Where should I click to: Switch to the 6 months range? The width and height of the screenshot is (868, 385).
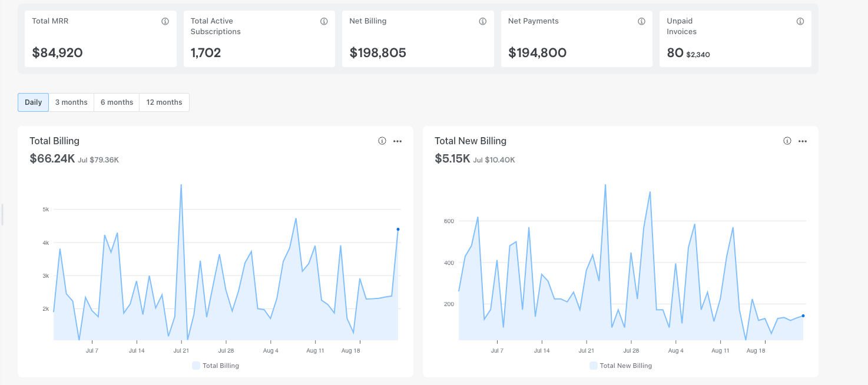(117, 102)
